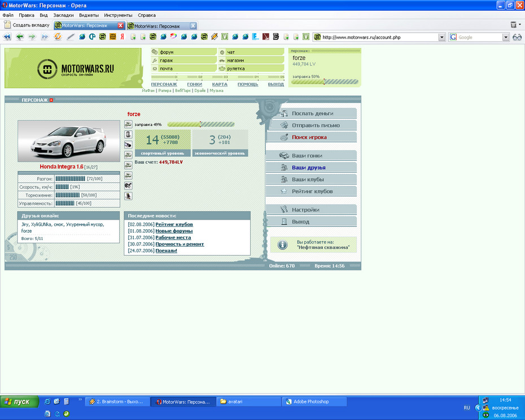Reload the page with the orange refresh icon
The image size is (525, 420).
coord(58,37)
